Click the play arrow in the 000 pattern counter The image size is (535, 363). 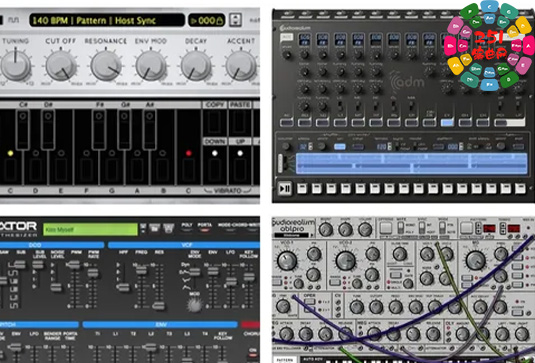(x=194, y=20)
